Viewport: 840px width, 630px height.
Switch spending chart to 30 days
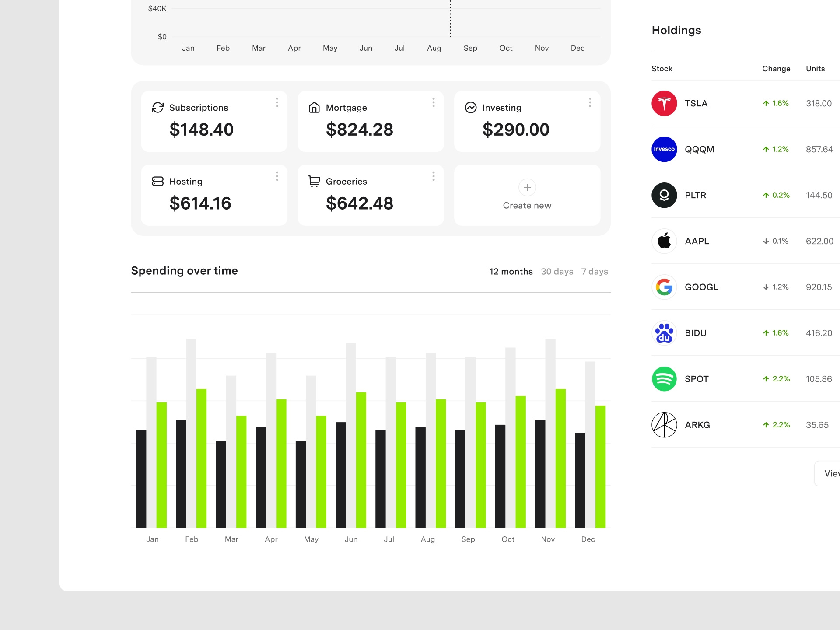[x=557, y=272]
